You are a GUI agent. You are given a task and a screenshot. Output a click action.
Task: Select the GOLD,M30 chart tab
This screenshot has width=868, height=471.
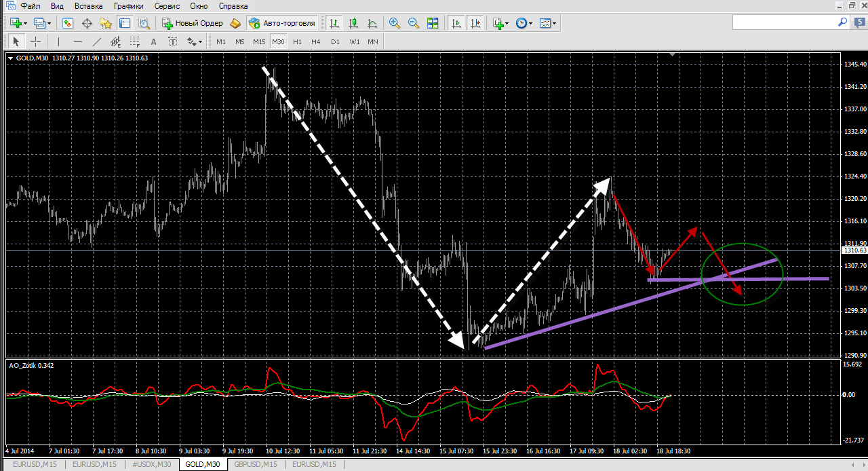203,465
